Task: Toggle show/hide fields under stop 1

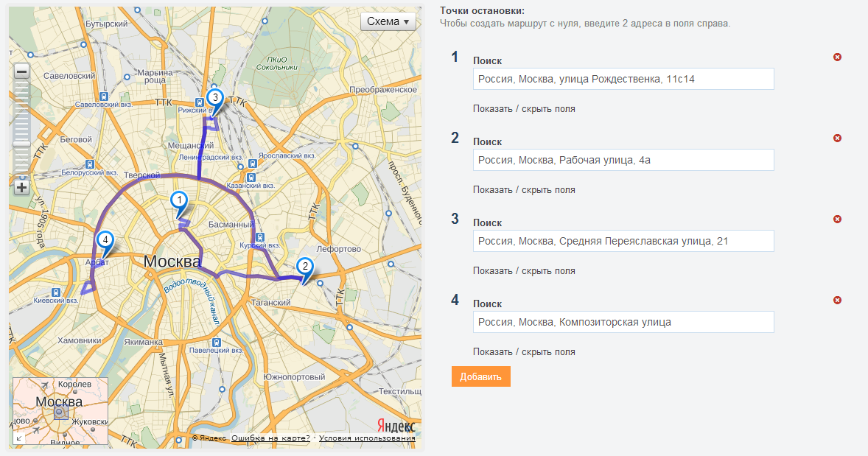Action: coord(524,109)
